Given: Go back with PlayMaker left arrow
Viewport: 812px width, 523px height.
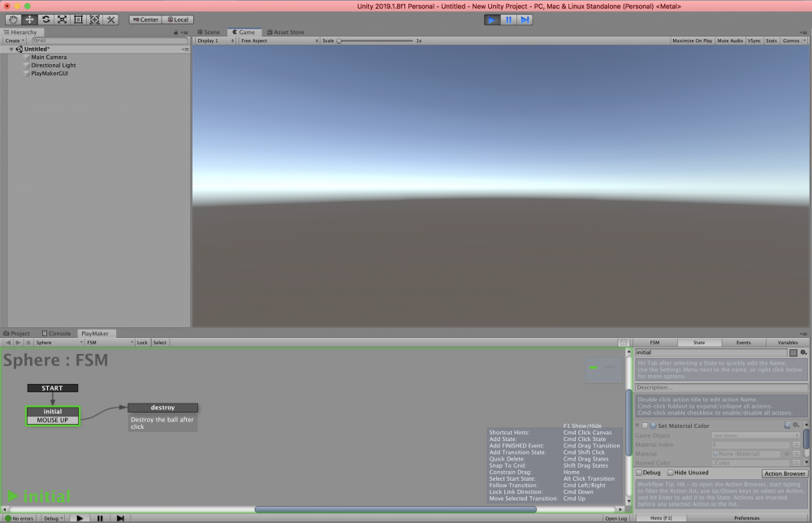Looking at the screenshot, I should (8, 342).
